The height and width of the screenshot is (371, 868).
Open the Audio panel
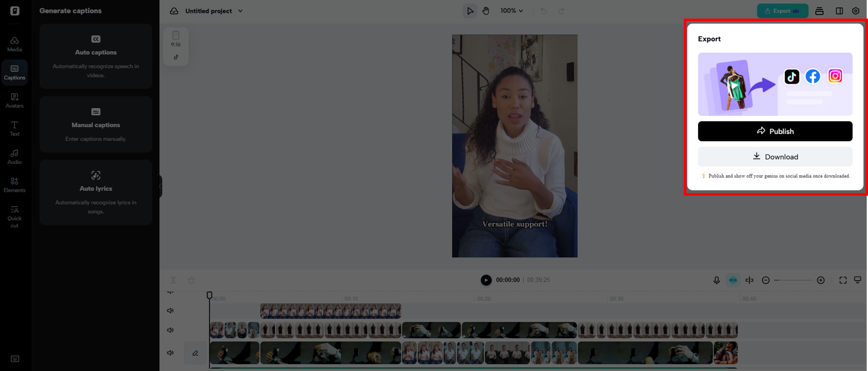pos(14,157)
